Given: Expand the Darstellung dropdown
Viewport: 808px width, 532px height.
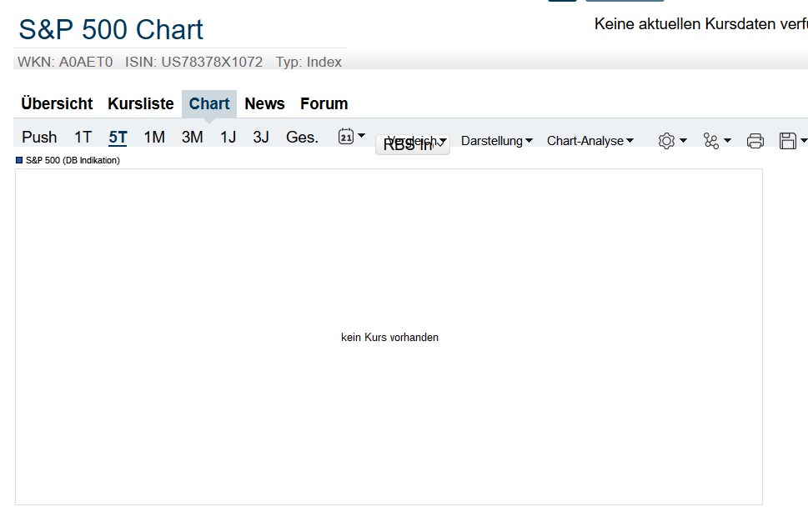Looking at the screenshot, I should (x=497, y=141).
